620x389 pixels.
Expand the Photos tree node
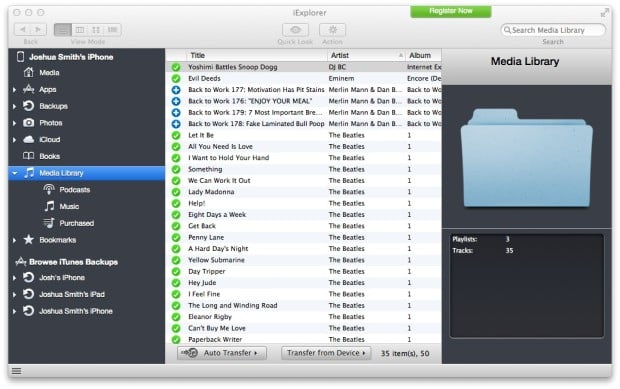click(x=14, y=123)
